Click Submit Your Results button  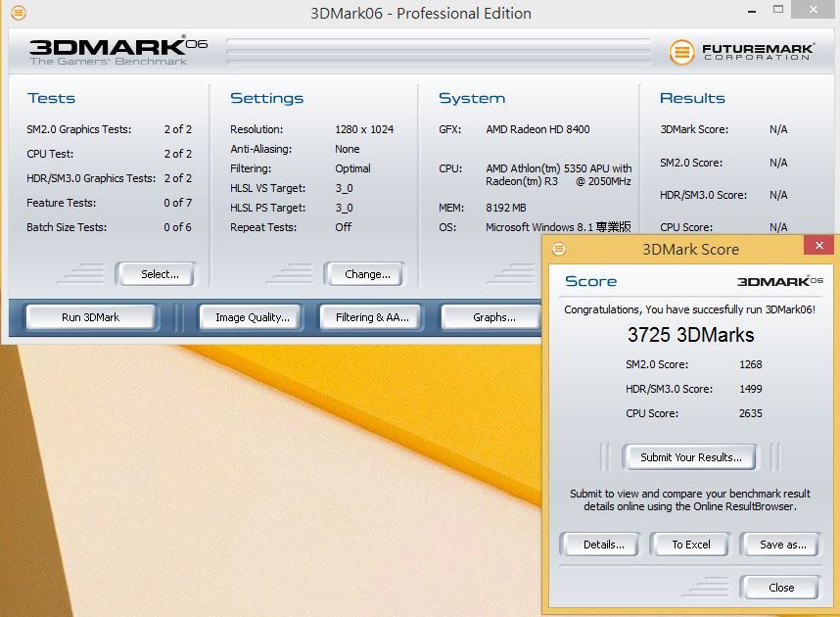tap(691, 457)
